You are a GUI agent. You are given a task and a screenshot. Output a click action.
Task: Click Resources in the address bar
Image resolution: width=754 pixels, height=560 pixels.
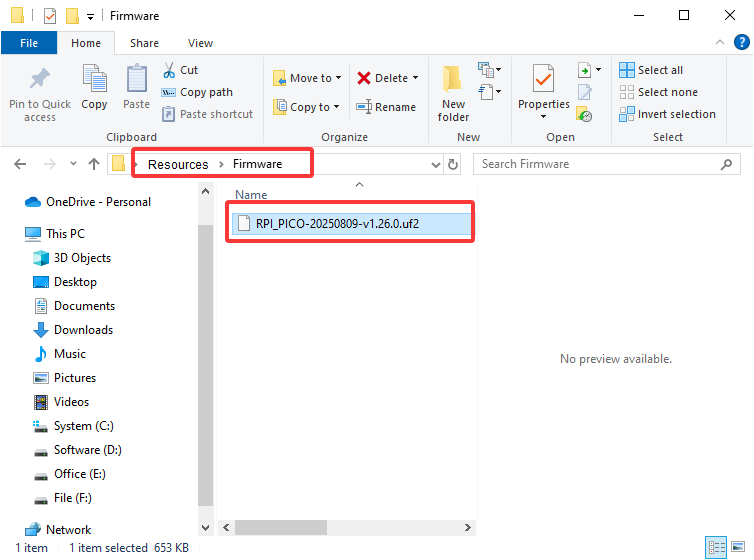178,164
